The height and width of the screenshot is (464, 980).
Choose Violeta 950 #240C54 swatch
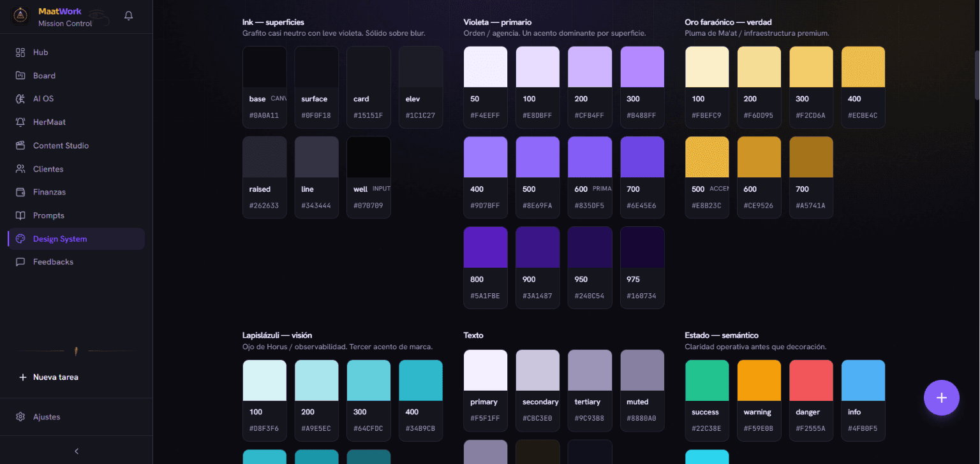click(590, 268)
